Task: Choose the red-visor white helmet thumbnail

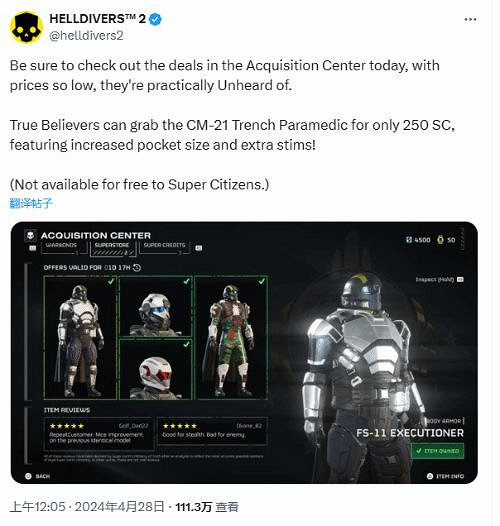Action: point(155,369)
